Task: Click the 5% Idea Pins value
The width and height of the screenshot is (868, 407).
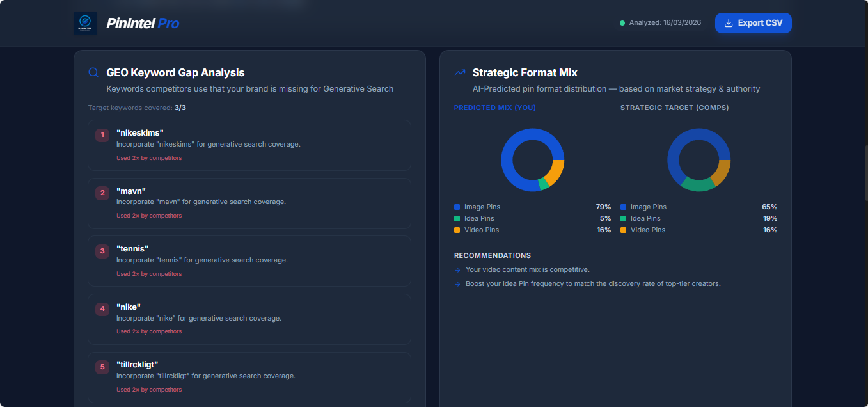Action: (605, 219)
